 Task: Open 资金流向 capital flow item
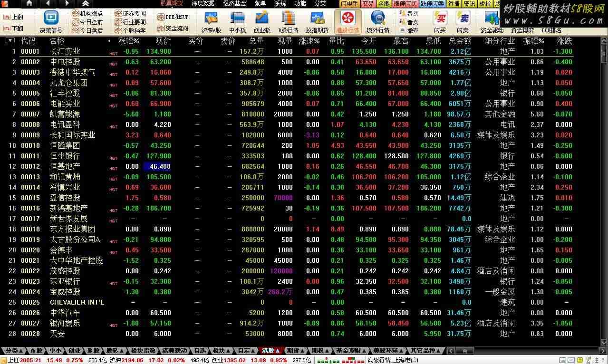coord(173,29)
